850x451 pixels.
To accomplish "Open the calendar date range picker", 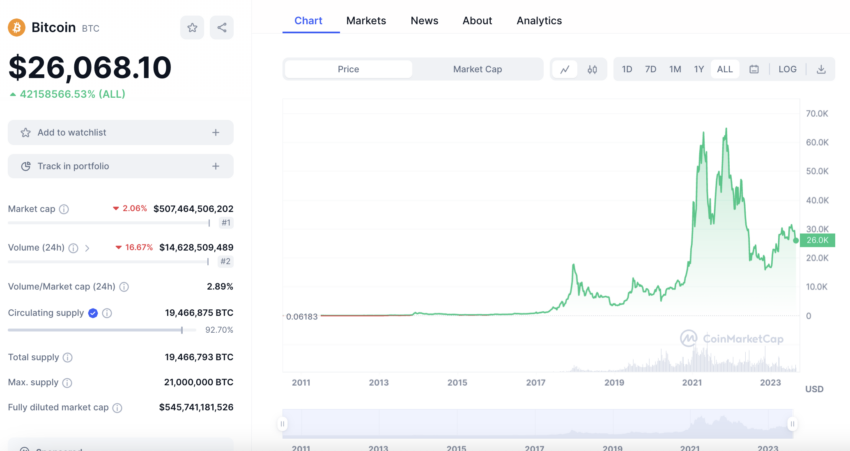I will [754, 69].
